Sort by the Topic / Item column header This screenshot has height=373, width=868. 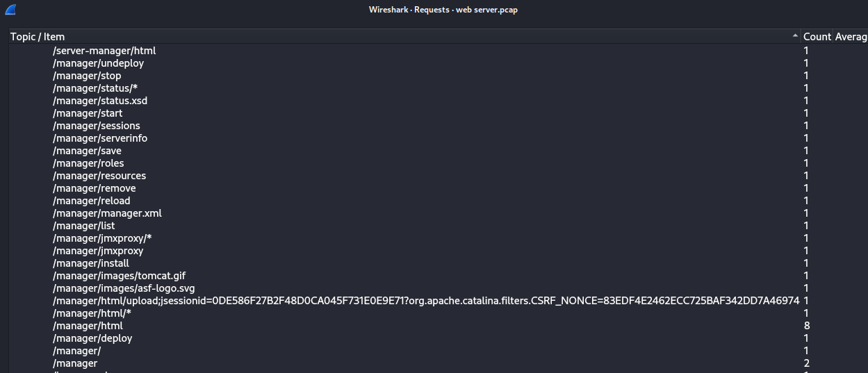click(38, 36)
